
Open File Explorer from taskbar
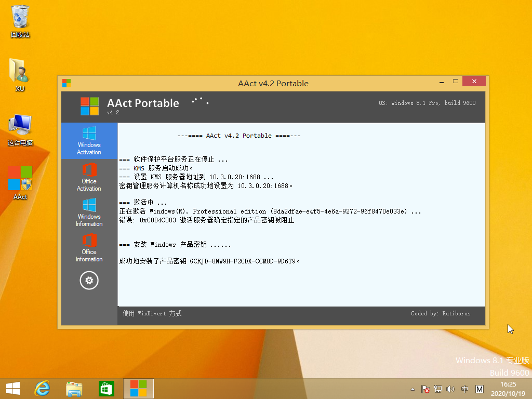[x=74, y=389]
